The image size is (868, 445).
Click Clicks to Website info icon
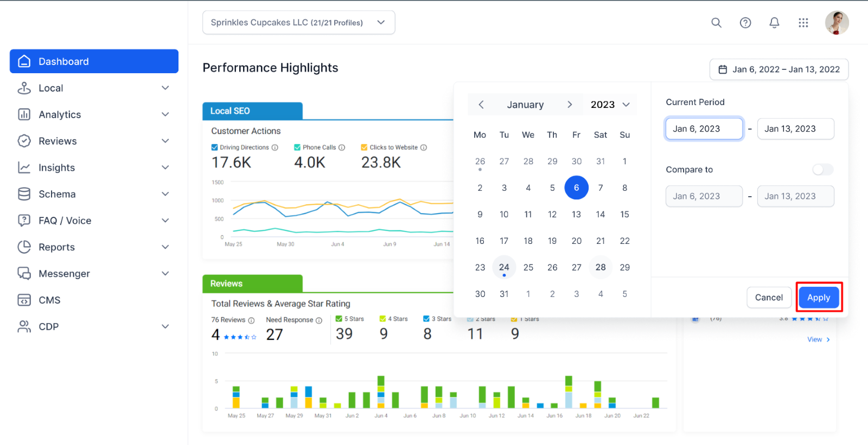click(x=424, y=147)
